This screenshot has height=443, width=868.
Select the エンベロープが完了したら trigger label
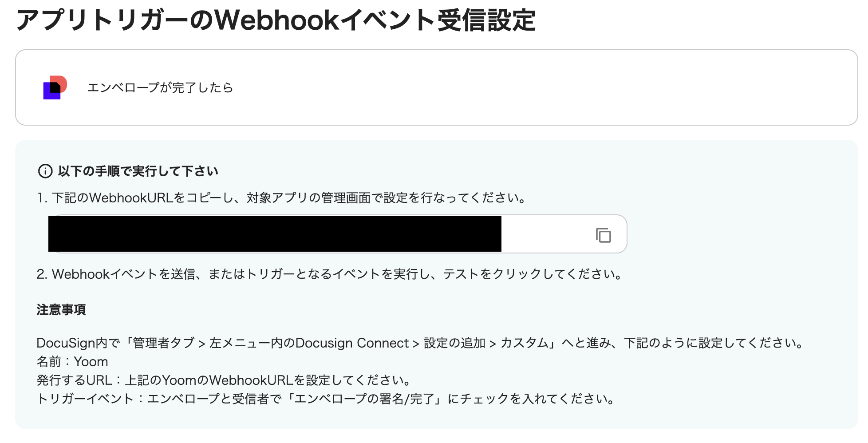point(160,87)
